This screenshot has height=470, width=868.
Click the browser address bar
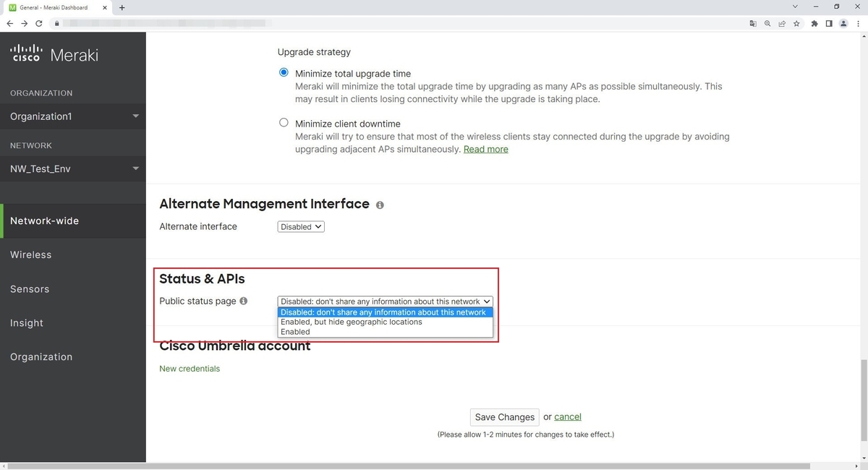[x=405, y=23]
